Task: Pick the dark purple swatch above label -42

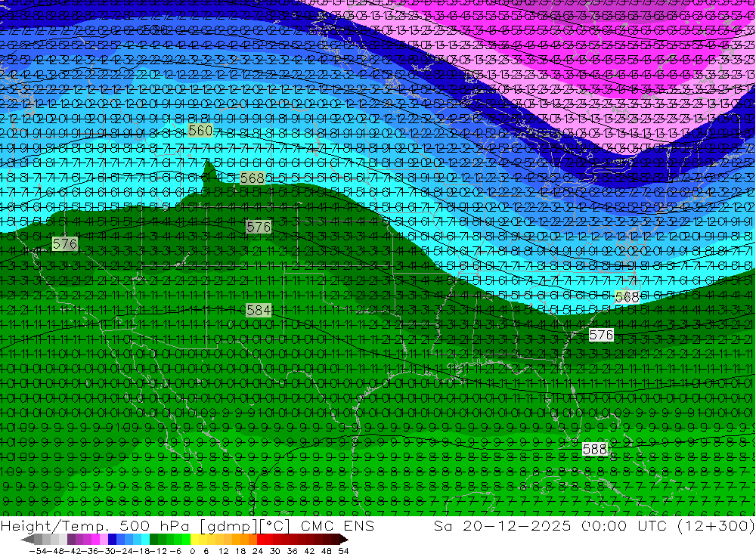Action: pyautogui.click(x=71, y=539)
